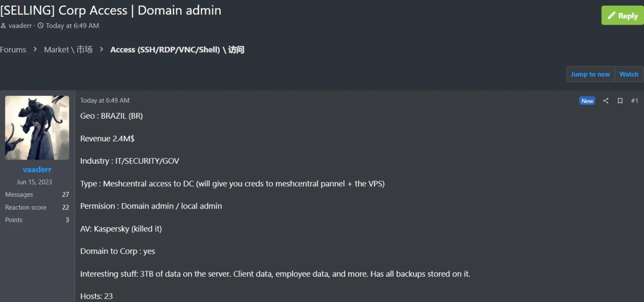
Task: Click the blue New badge
Action: click(x=587, y=101)
